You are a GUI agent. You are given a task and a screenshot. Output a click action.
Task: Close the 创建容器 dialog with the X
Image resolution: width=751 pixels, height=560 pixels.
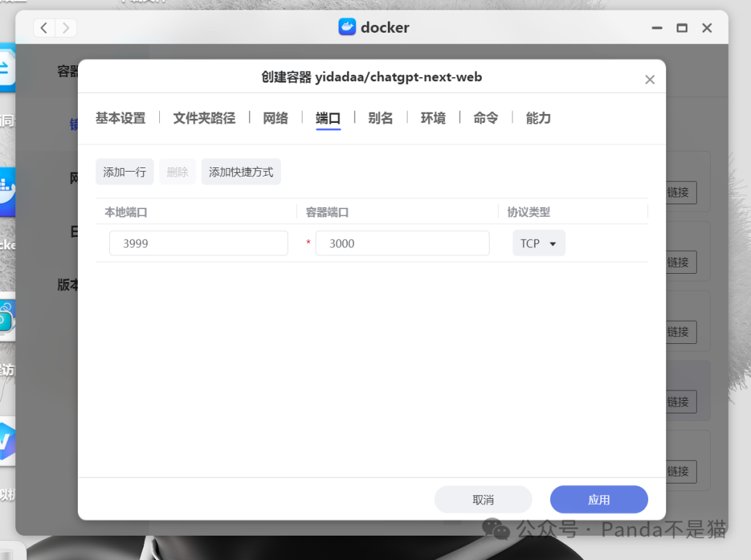point(649,79)
